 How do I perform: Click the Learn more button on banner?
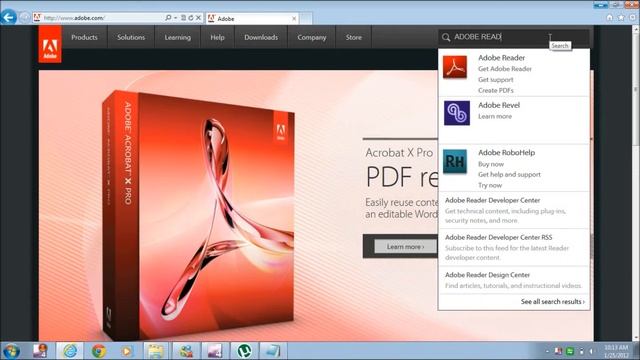point(405,247)
